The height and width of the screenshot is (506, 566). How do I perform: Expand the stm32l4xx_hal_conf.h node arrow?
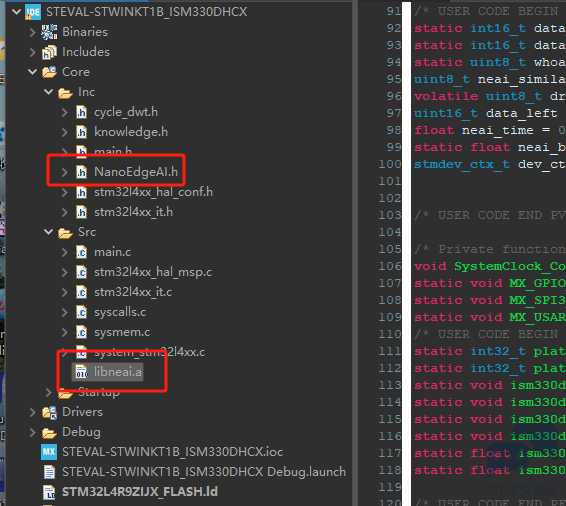coord(65,192)
